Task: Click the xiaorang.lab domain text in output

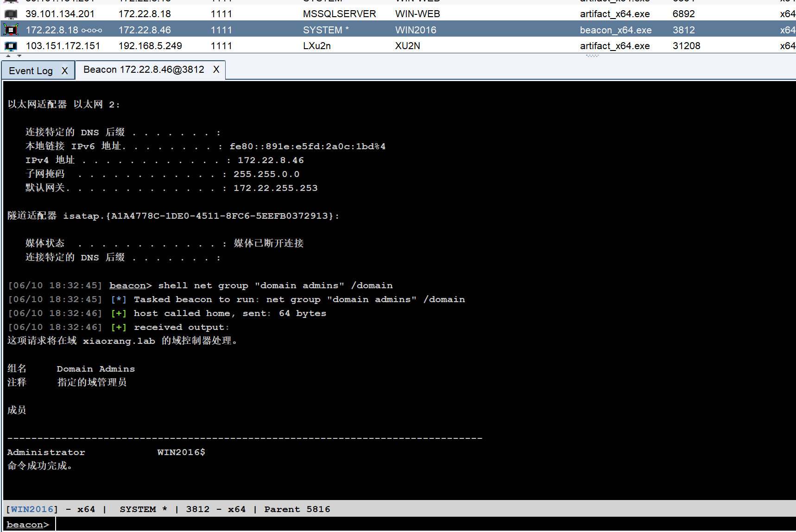Action: pos(119,341)
